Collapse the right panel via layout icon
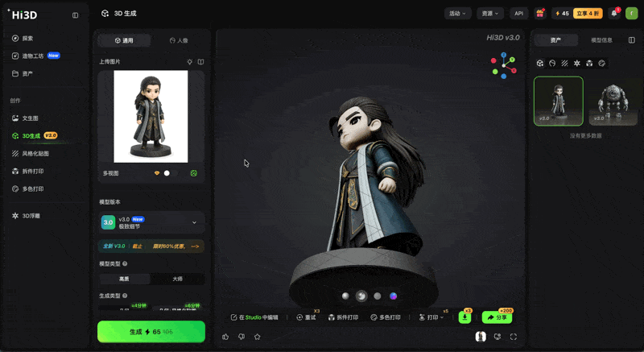Viewport: 644px width, 352px height. [632, 40]
